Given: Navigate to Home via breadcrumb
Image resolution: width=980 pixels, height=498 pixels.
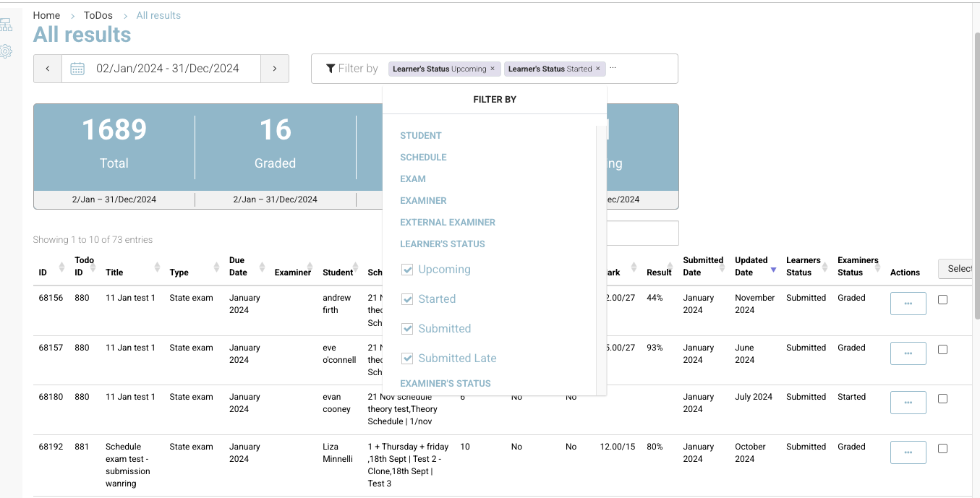Looking at the screenshot, I should pyautogui.click(x=46, y=14).
